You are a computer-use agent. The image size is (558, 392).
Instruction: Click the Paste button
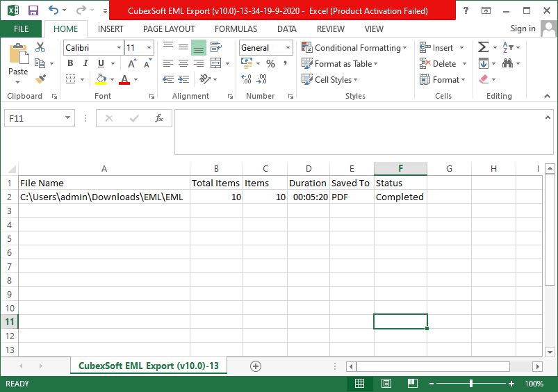pyautogui.click(x=18, y=61)
